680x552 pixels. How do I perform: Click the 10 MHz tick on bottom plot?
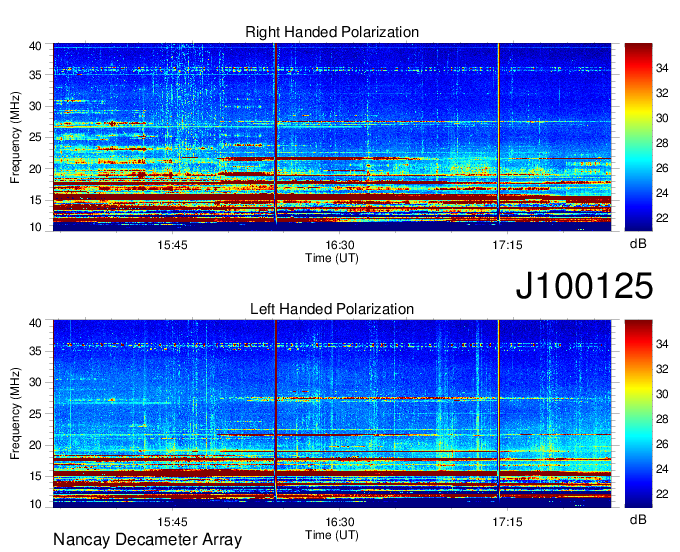[x=35, y=504]
